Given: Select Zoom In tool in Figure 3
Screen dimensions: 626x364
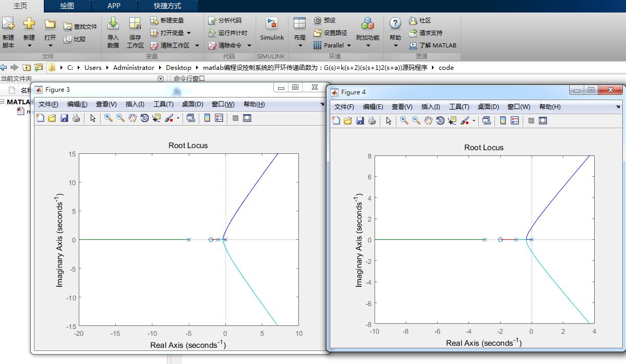Looking at the screenshot, I should click(x=109, y=118).
